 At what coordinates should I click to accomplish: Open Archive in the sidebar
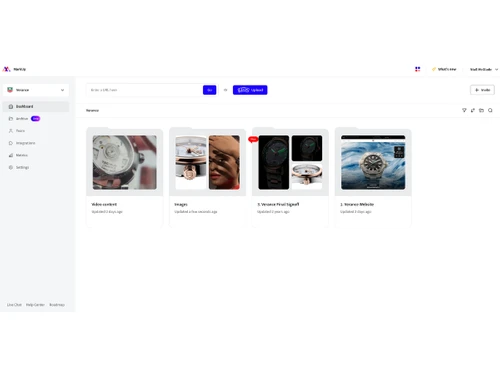(x=22, y=119)
